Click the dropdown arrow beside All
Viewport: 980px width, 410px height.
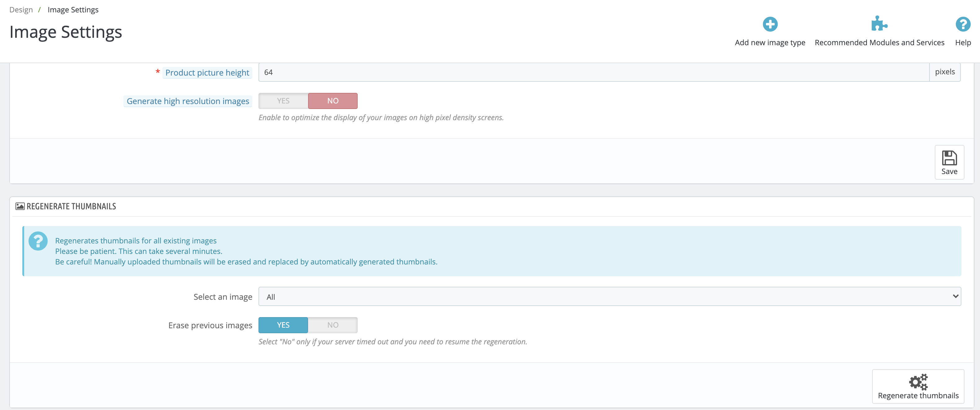pyautogui.click(x=955, y=296)
